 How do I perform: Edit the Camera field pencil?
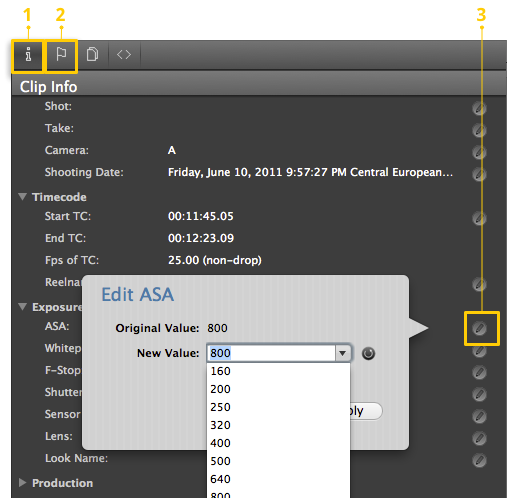pyautogui.click(x=479, y=152)
